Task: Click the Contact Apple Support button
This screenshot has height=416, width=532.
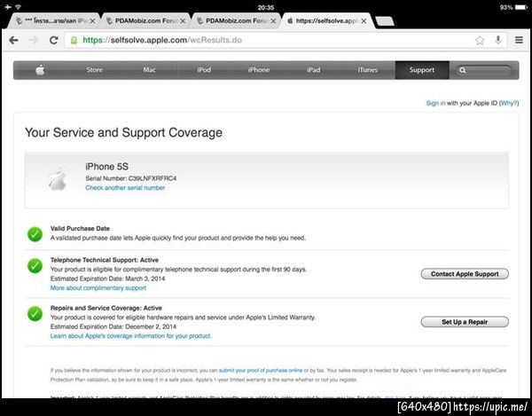Action: point(465,274)
